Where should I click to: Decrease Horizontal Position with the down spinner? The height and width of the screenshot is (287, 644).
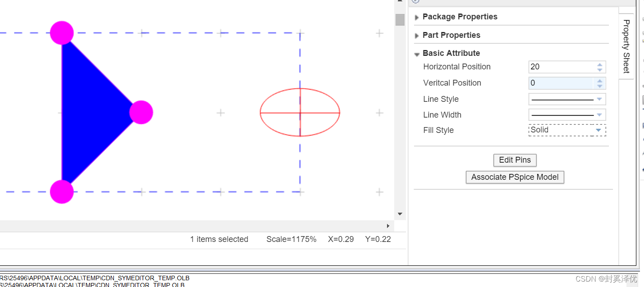[x=600, y=69]
